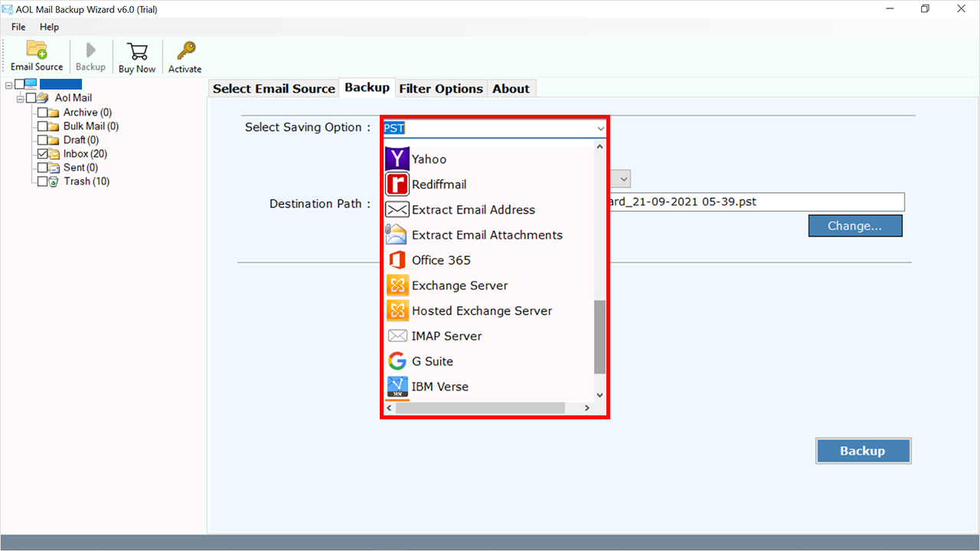Click the Archive folder icon
The image size is (980, 551).
[x=54, y=112]
